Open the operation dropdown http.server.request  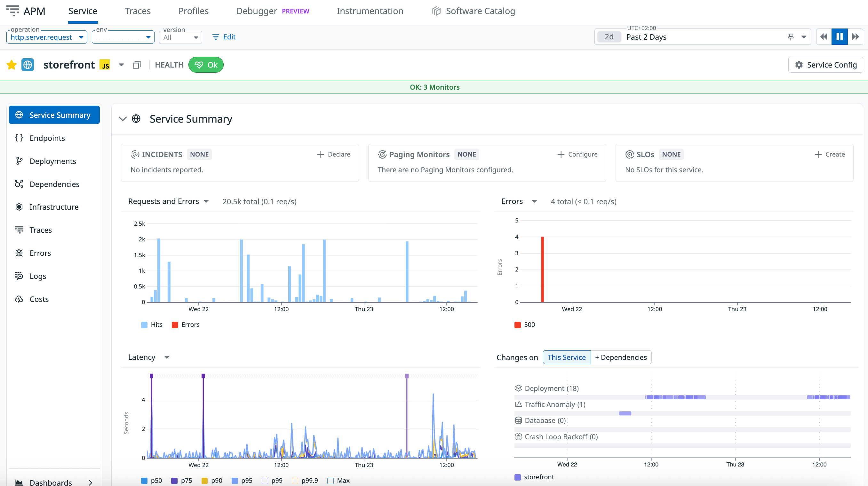tap(47, 37)
